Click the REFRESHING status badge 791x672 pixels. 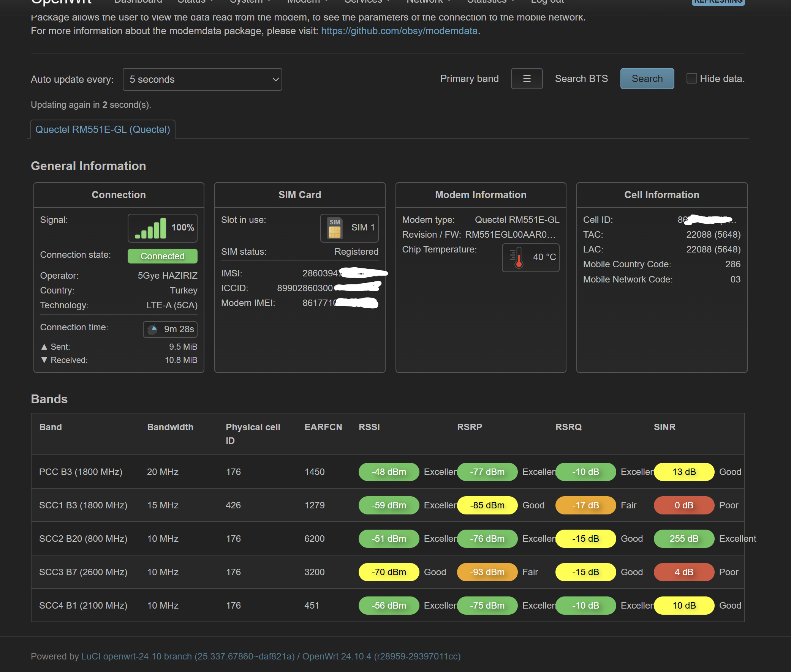(x=718, y=2)
